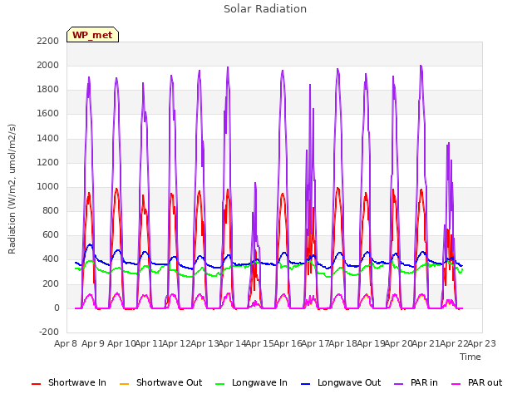Screen dimensions: 532x399
Task: Click the 1800 y-axis tick label
Action: 48,90
